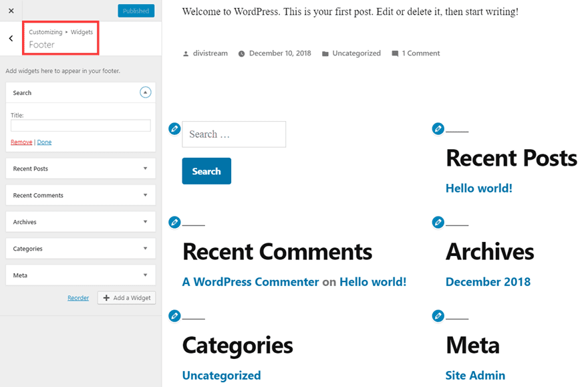Click inside the widget Title input field
The height and width of the screenshot is (387, 588).
pyautogui.click(x=80, y=126)
